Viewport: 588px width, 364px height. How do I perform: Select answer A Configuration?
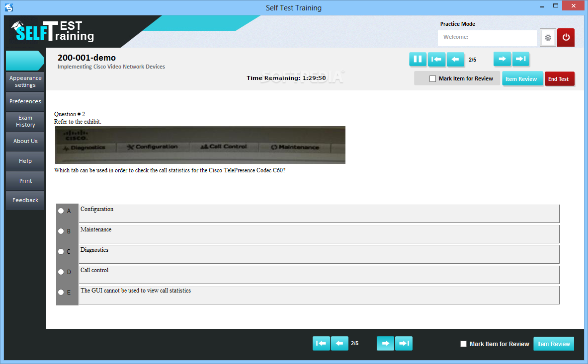pos(61,211)
